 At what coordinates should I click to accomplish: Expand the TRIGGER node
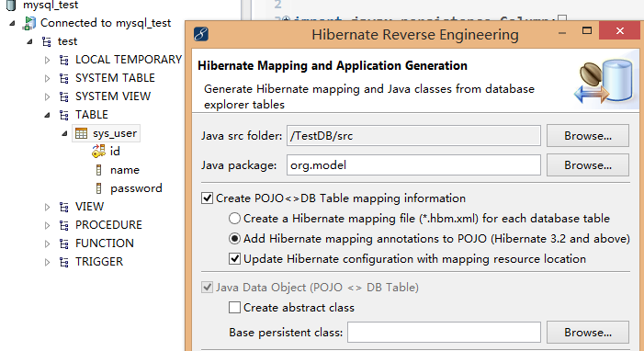click(47, 262)
